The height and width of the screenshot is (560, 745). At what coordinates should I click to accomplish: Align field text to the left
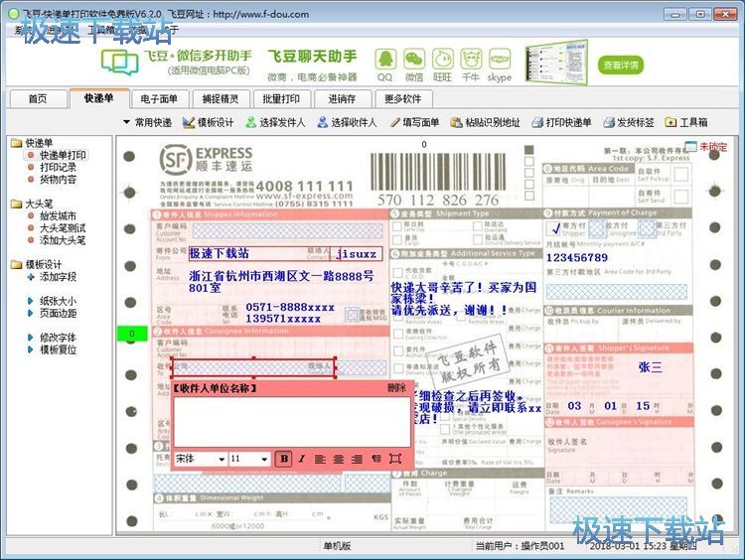tap(320, 459)
